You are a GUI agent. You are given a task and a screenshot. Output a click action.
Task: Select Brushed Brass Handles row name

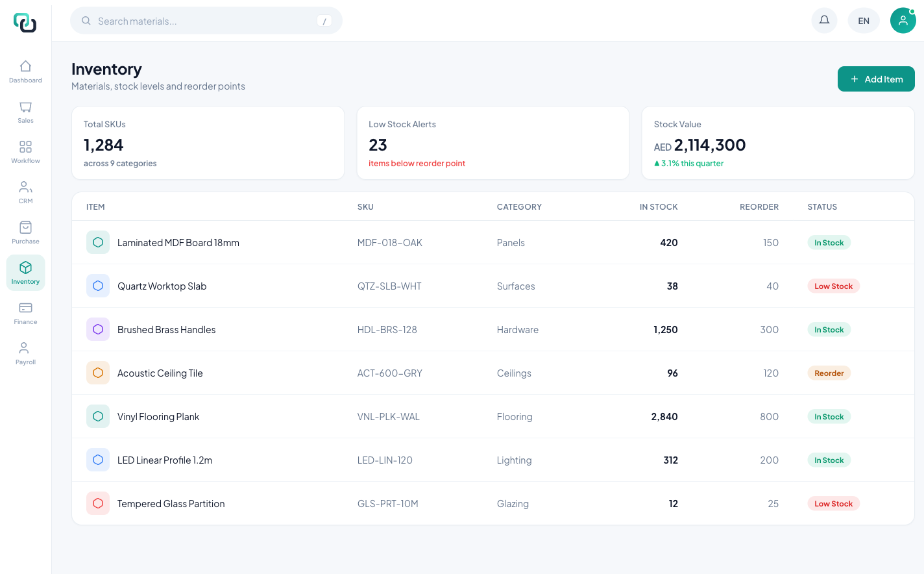click(x=166, y=330)
